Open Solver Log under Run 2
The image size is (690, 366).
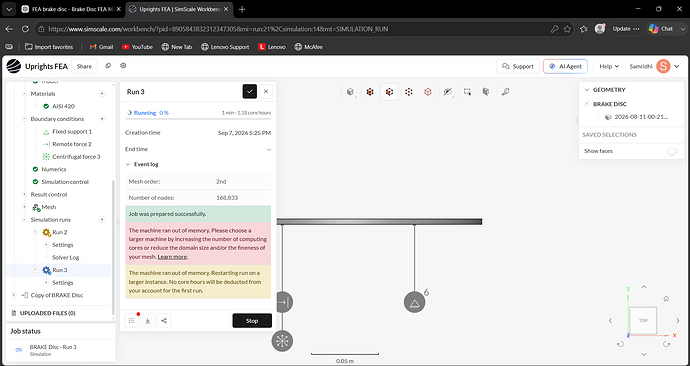click(66, 257)
